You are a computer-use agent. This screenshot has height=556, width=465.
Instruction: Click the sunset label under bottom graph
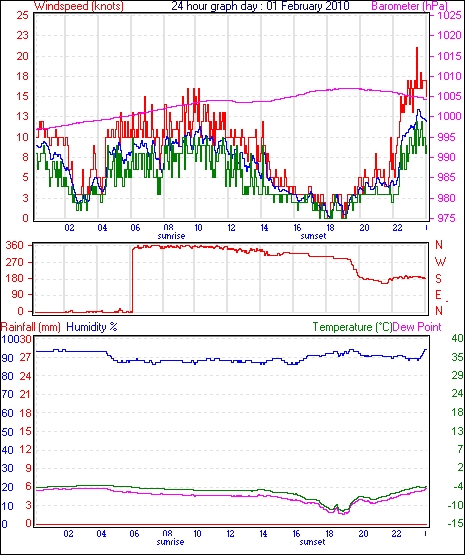312,542
